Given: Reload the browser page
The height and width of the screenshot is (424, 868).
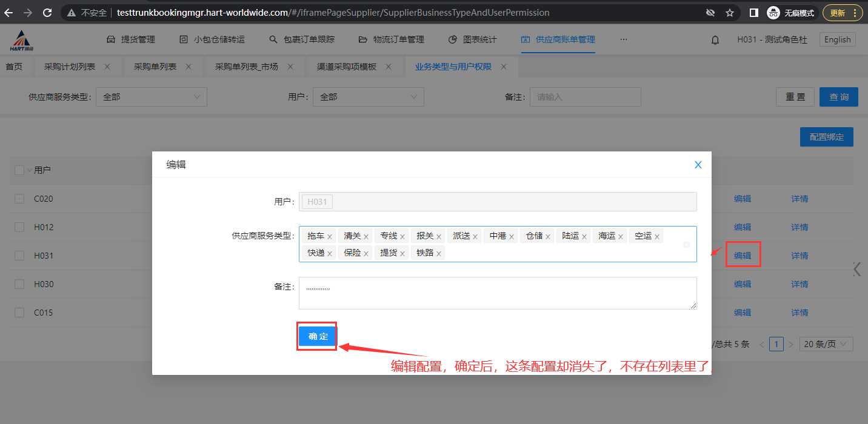Looking at the screenshot, I should coord(47,12).
